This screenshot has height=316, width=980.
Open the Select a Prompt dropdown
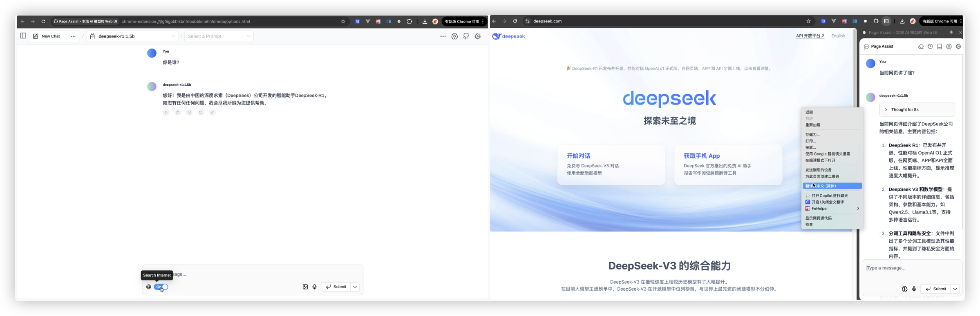(219, 36)
